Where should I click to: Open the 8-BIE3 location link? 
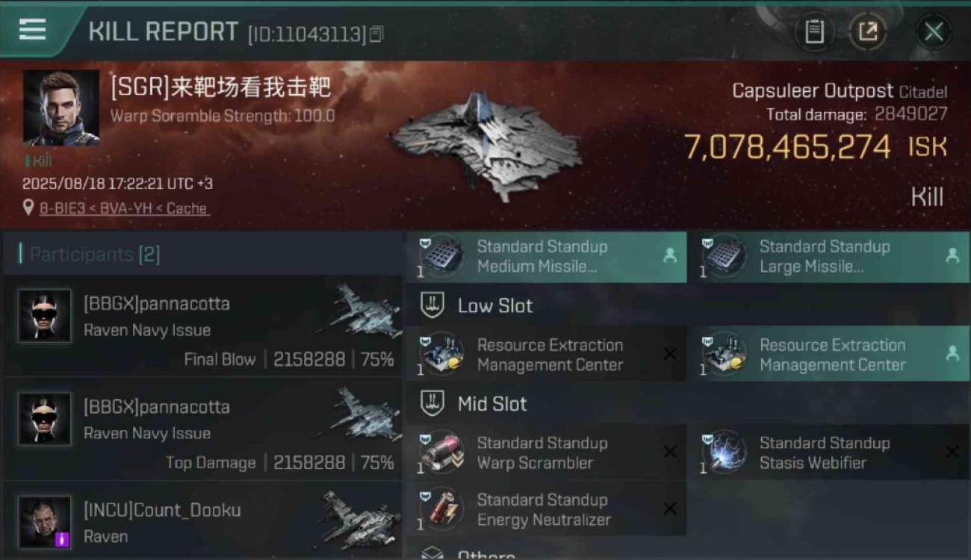[123, 208]
